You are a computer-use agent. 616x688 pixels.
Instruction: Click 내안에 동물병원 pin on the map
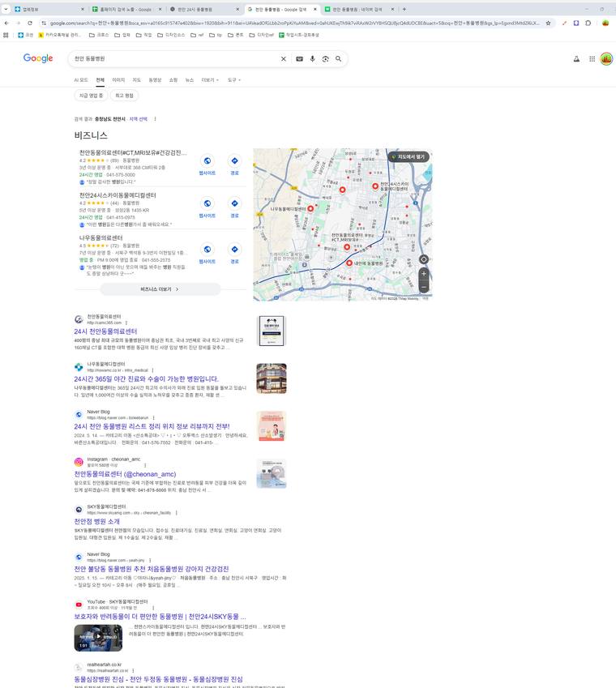(x=349, y=263)
